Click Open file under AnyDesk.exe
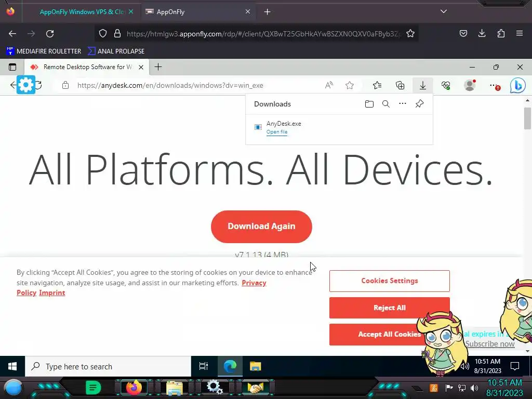Viewport: 532px width, 399px height. 277,132
